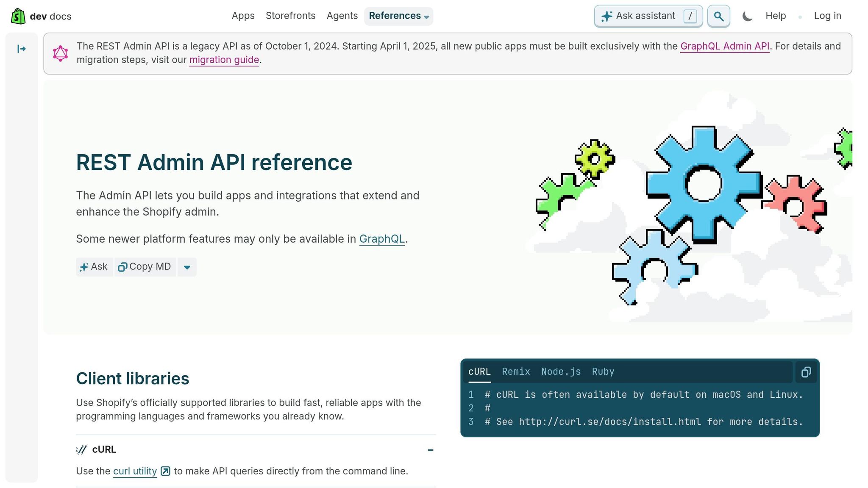Viewport: 868px width, 488px height.
Task: Open the Help link
Action: coord(775,16)
